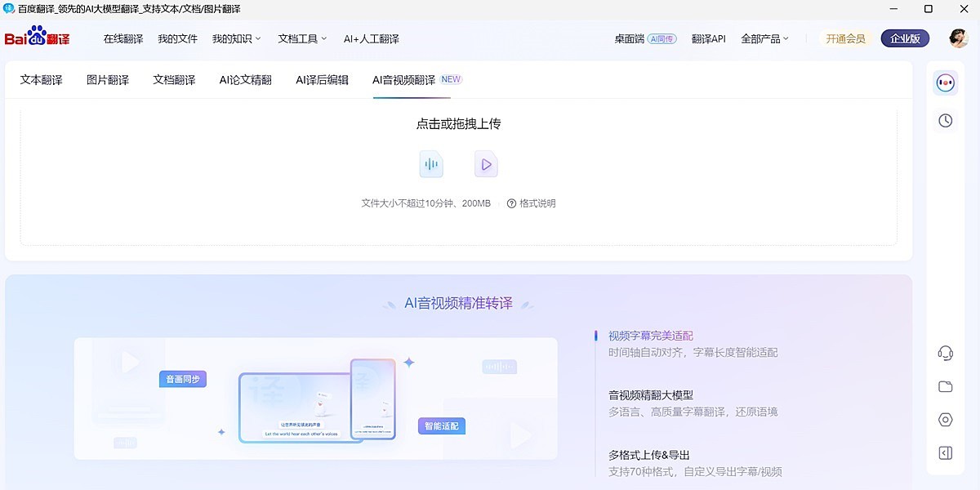
Task: Open the 翻译API menu item
Action: (x=707, y=38)
